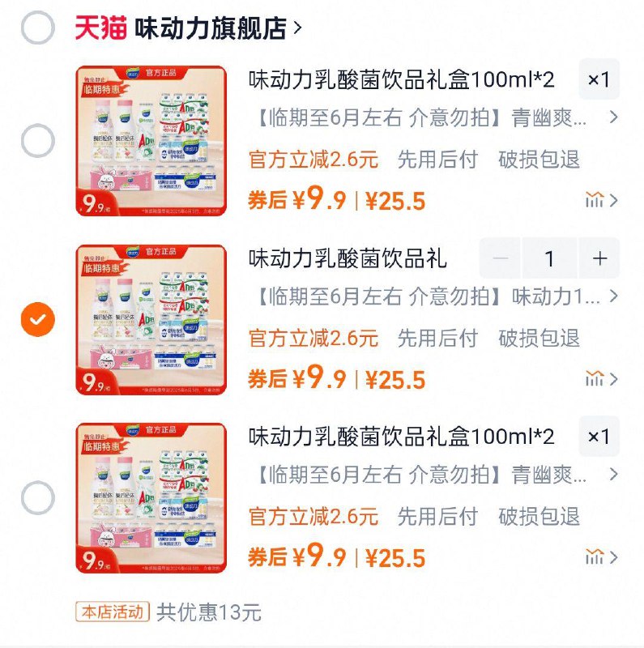Click the ×1 badge beside bottom product title
The width and height of the screenshot is (644, 648).
pos(599,437)
